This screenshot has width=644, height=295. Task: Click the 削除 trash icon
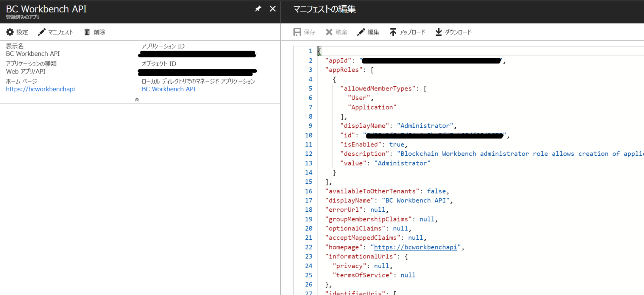87,32
